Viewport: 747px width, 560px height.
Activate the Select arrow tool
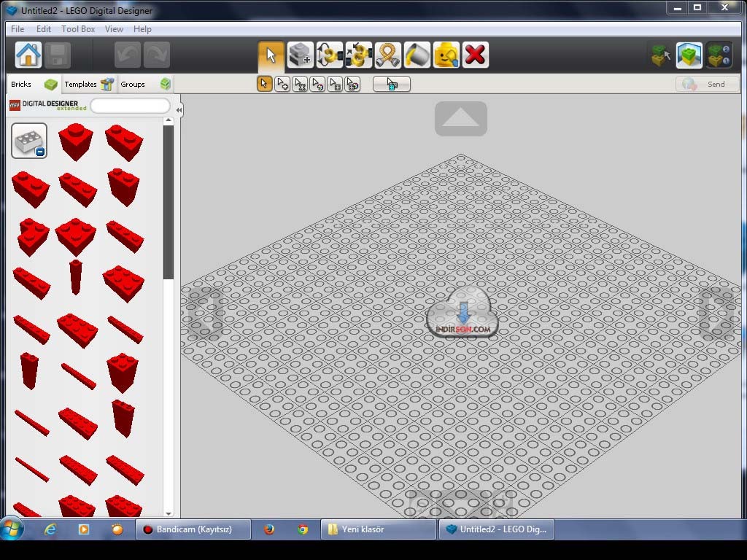(271, 55)
